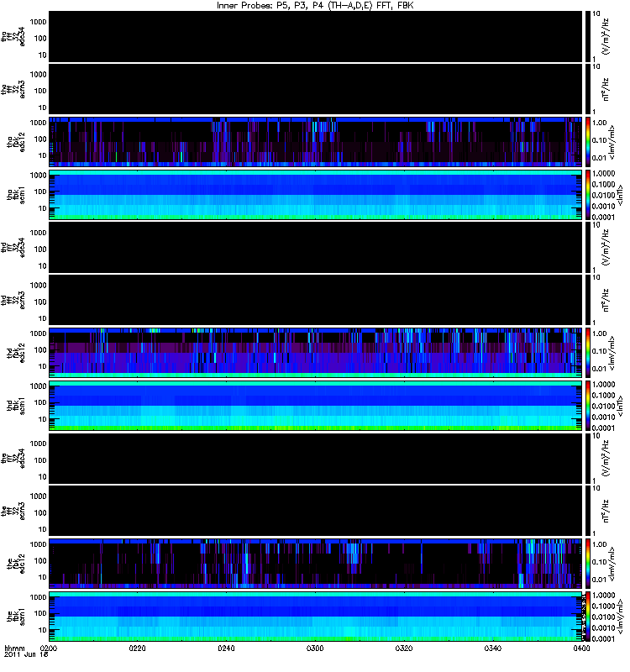The width and height of the screenshot is (630, 672).
Task: Click the the fbk edc12 spectrogram panel
Action: (316, 564)
